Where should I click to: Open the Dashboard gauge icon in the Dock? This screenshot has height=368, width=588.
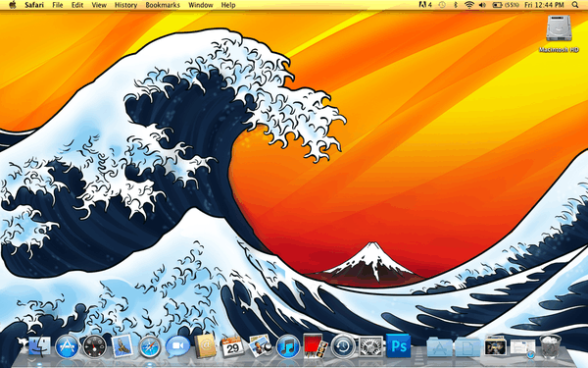tap(94, 345)
